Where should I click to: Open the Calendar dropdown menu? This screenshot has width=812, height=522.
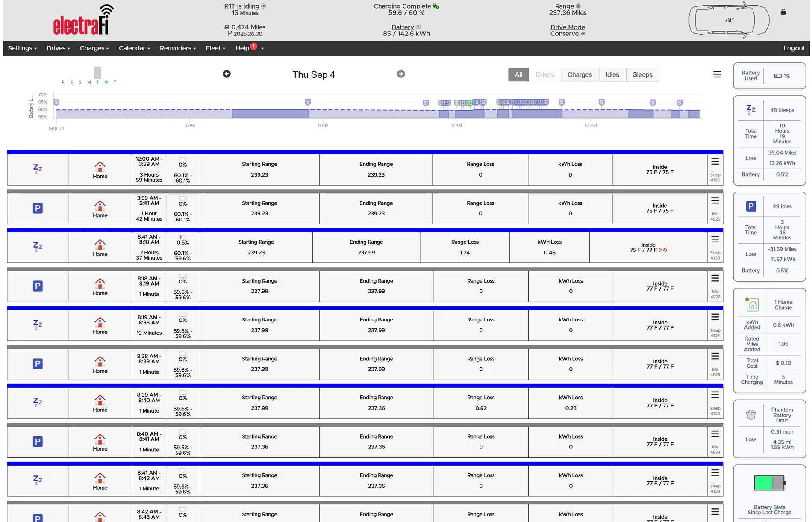tap(135, 48)
